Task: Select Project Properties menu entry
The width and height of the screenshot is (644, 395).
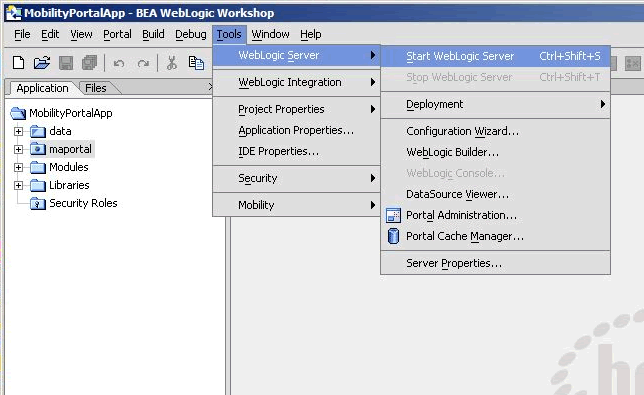Action: pyautogui.click(x=296, y=109)
